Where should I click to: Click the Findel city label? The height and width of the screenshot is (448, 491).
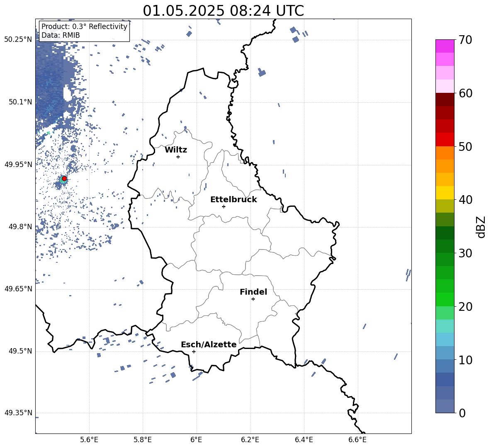(253, 292)
